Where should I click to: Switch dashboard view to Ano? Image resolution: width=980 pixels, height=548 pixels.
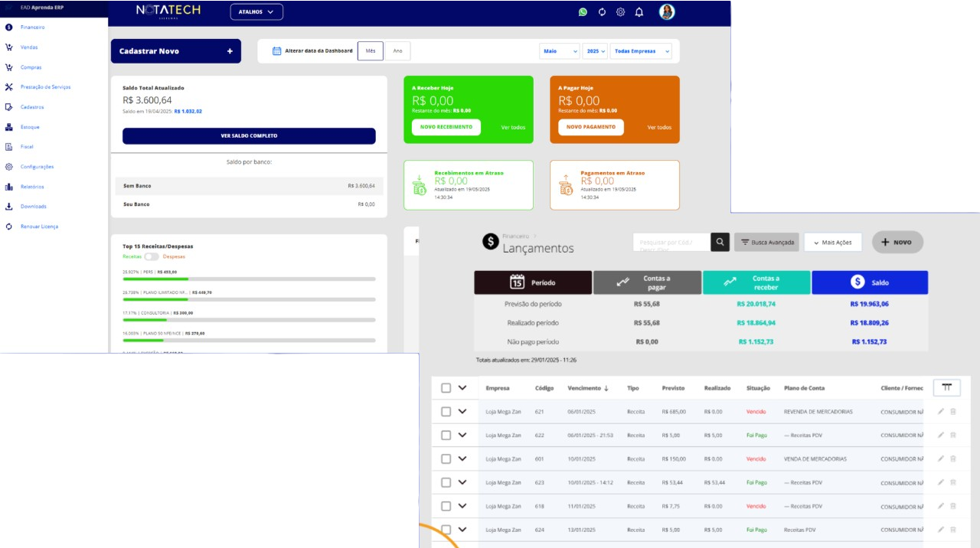397,51
